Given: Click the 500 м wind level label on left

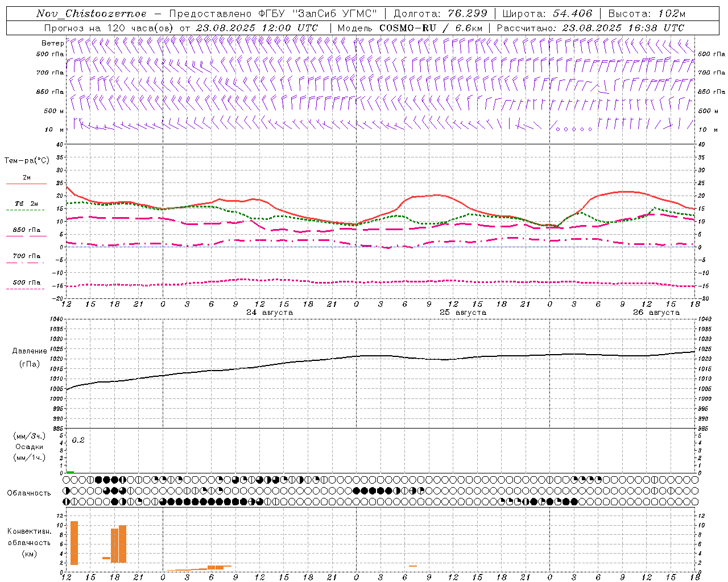Looking at the screenshot, I should pyautogui.click(x=54, y=111).
